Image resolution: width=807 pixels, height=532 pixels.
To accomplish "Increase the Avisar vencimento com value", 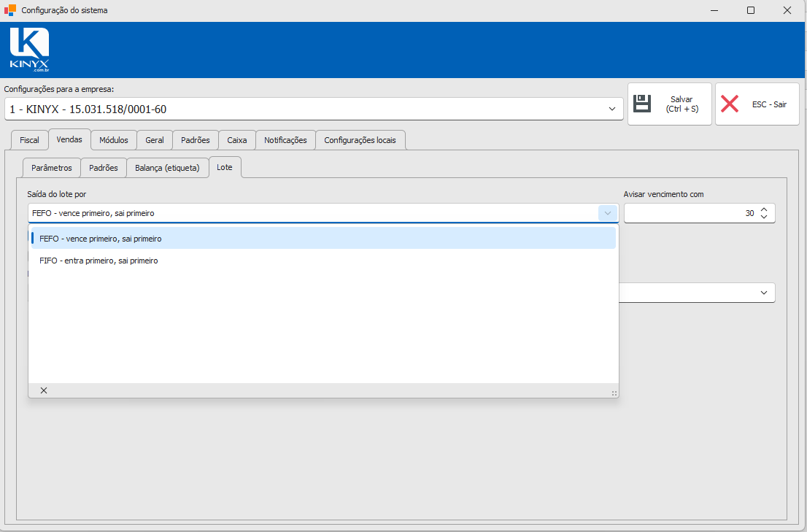I will (x=764, y=209).
